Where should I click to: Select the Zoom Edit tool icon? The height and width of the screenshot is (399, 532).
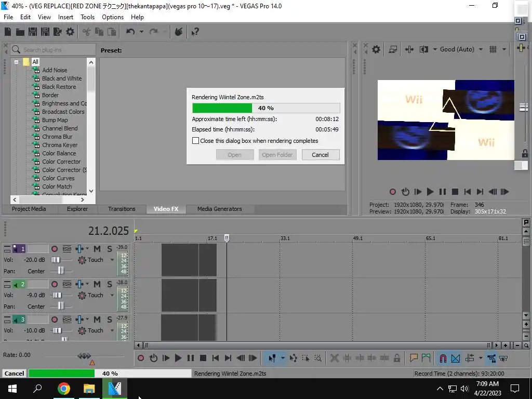pos(318,358)
